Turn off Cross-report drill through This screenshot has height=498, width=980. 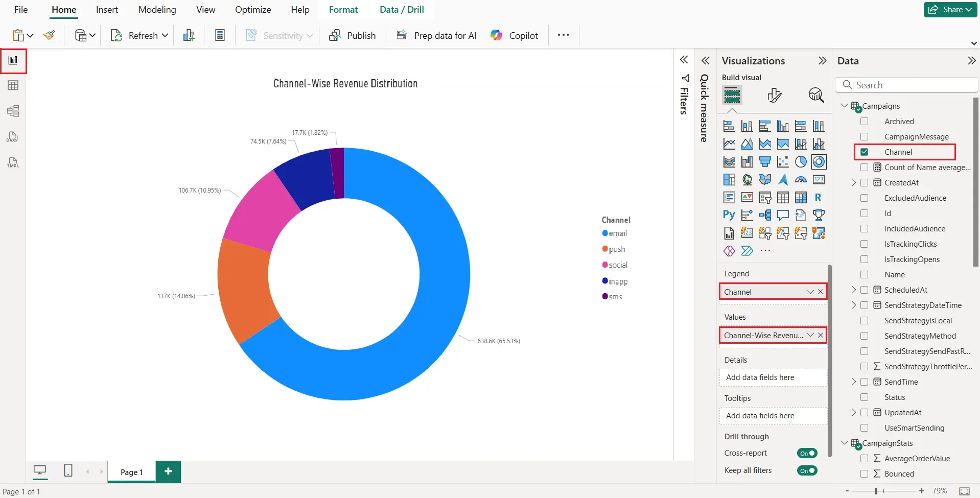point(806,453)
